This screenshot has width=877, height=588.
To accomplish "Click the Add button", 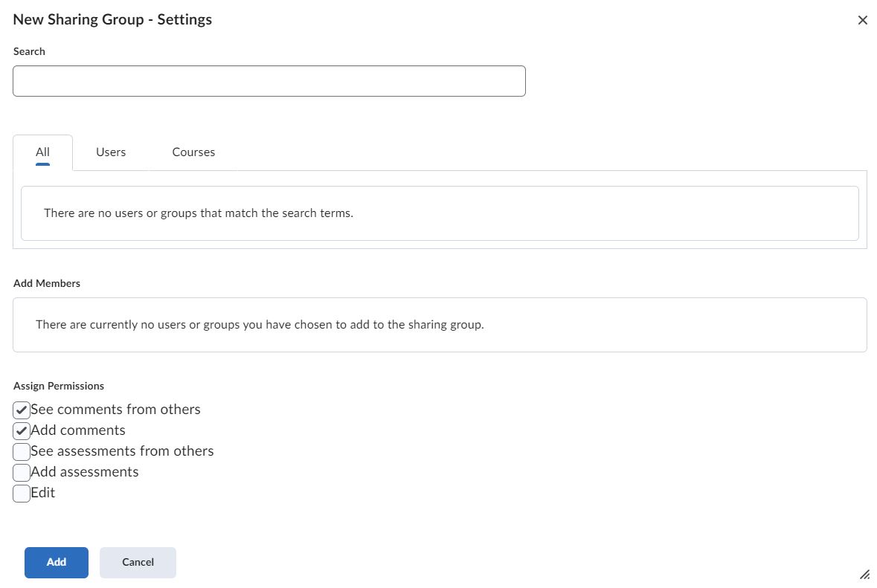I will pos(56,563).
